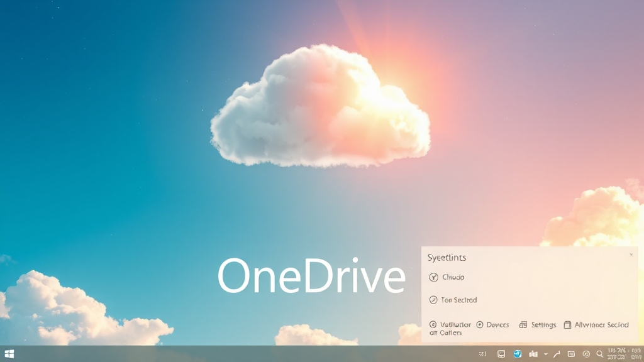The image size is (644, 362).
Task: Click the tablet-like icon in the taskbar tray
Action: (x=501, y=354)
